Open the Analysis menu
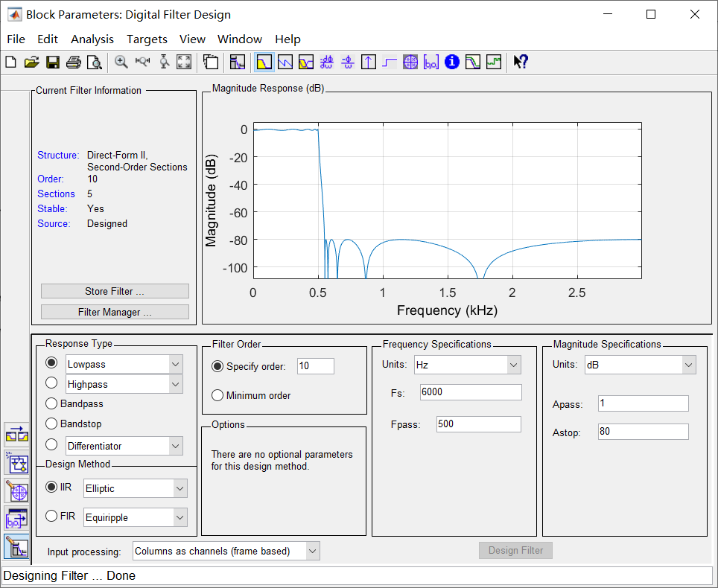 click(92, 39)
